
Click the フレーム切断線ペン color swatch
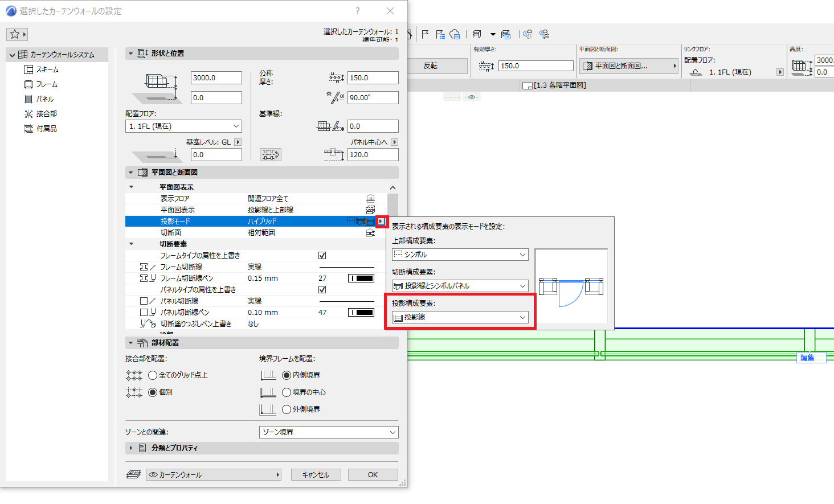coord(361,278)
